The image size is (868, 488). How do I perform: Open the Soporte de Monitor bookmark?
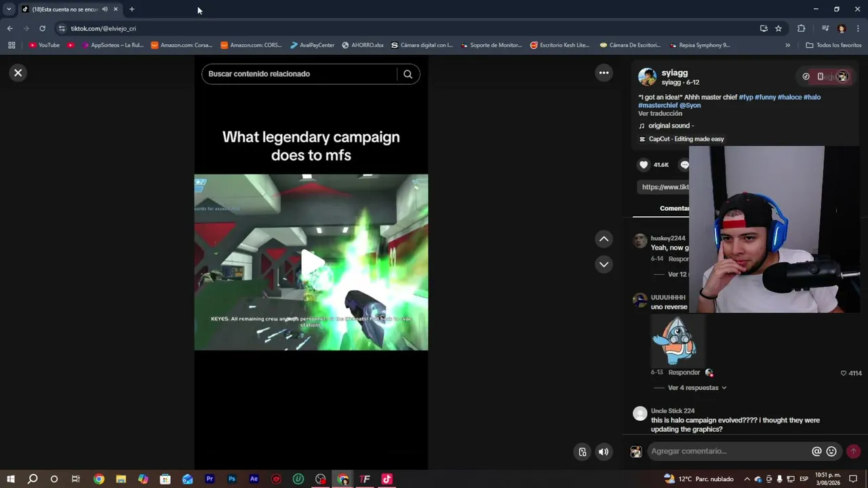[492, 45]
